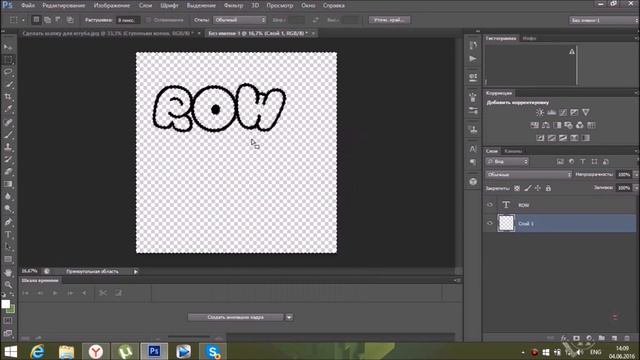Select the Crop tool

8,97
